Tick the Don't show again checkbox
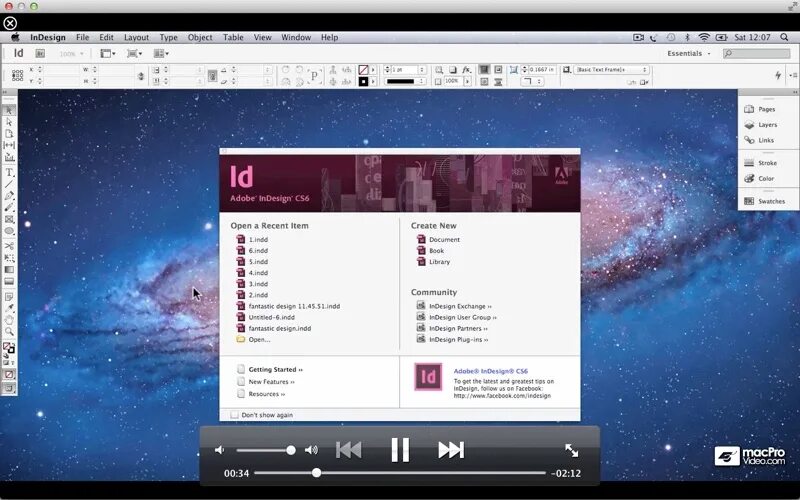800x500 pixels. click(x=234, y=415)
